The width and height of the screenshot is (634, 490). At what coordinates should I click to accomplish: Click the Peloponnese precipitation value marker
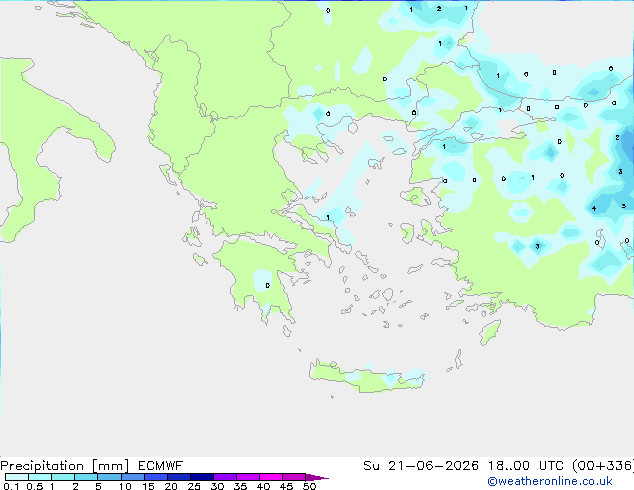point(268,285)
